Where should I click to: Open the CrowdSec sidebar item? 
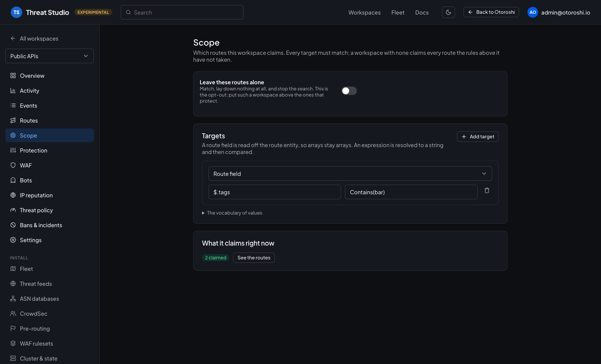click(49, 313)
